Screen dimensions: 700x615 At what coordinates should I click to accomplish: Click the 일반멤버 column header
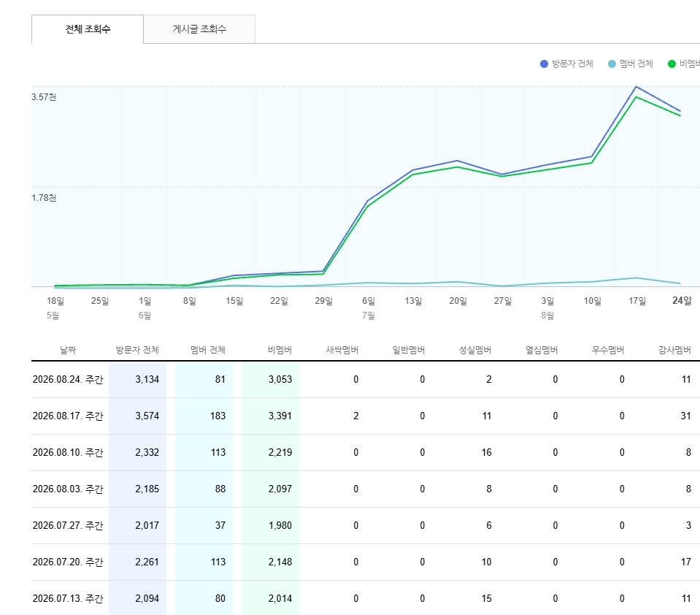pyautogui.click(x=409, y=350)
